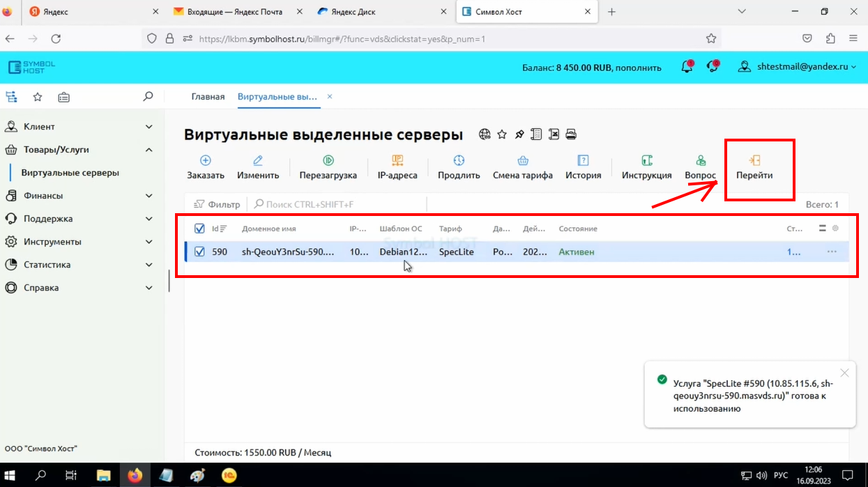Click the Продлить renew icon
The height and width of the screenshot is (487, 868).
[459, 160]
